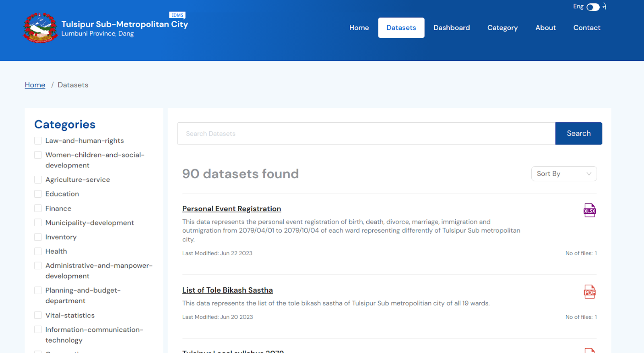
Task: Click the Search button
Action: pyautogui.click(x=579, y=134)
